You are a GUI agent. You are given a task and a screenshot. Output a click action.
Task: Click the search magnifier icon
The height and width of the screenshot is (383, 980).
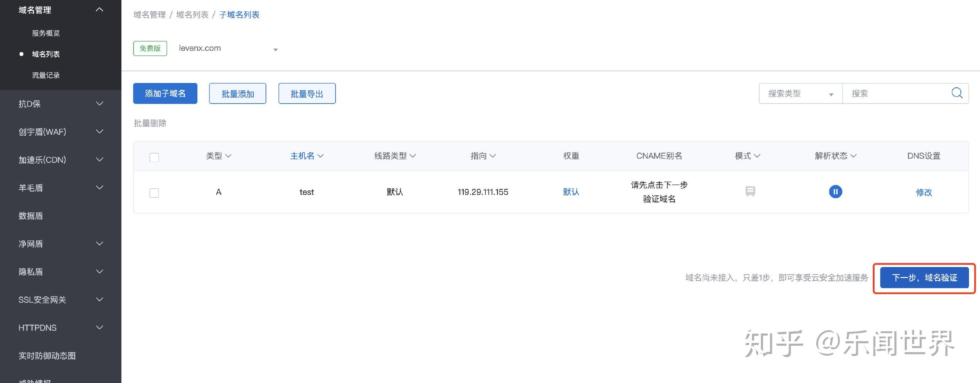pos(957,93)
